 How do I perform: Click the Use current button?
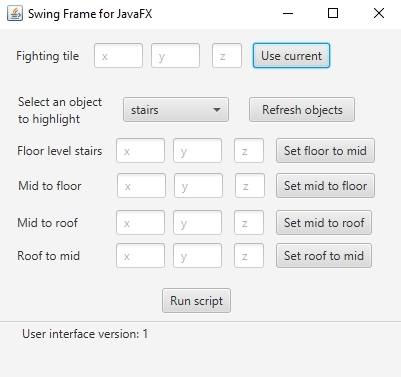click(x=291, y=56)
